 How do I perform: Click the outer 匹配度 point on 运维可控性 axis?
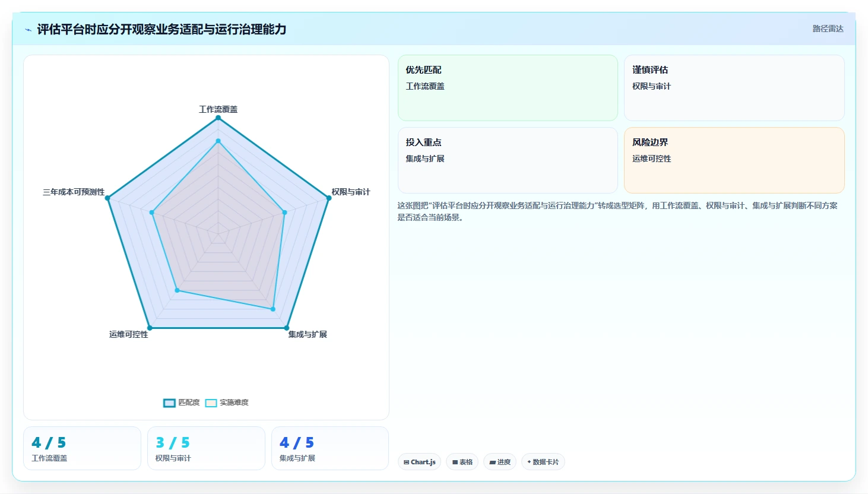point(150,328)
